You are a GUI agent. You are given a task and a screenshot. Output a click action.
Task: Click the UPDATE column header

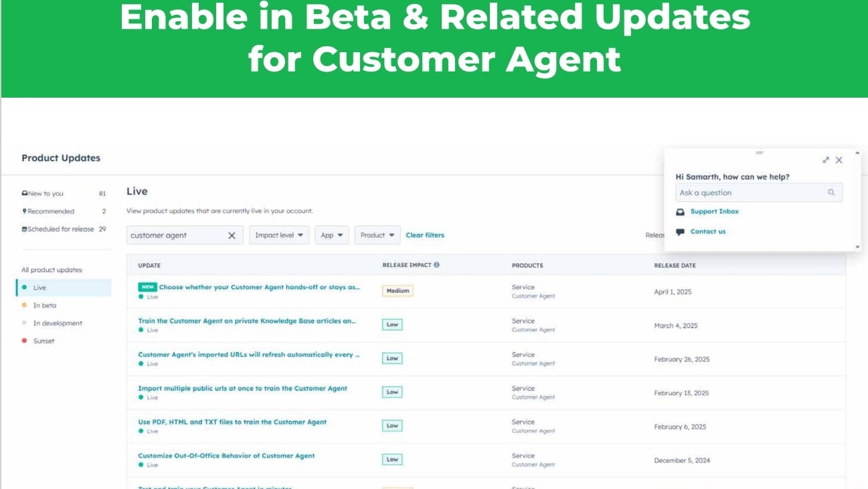click(x=149, y=266)
